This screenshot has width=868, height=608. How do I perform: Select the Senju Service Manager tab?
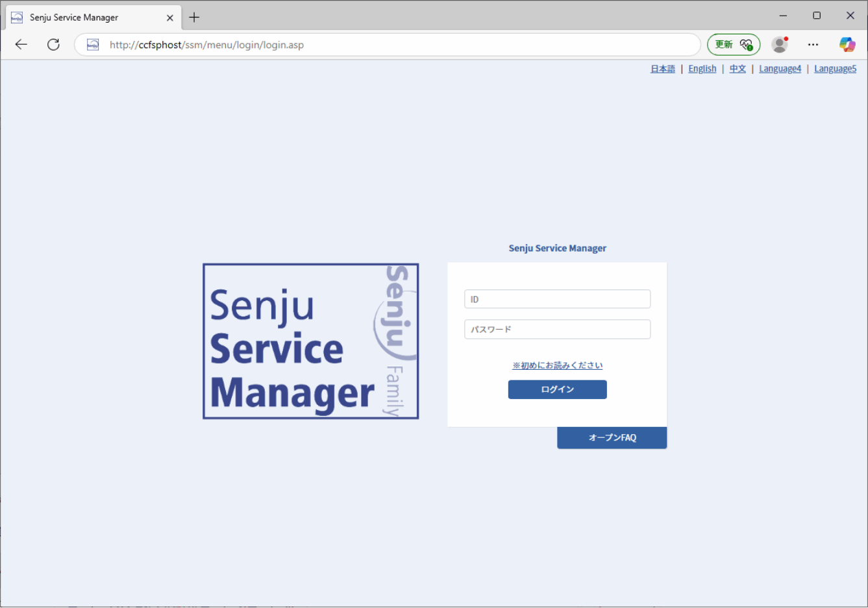(x=93, y=18)
